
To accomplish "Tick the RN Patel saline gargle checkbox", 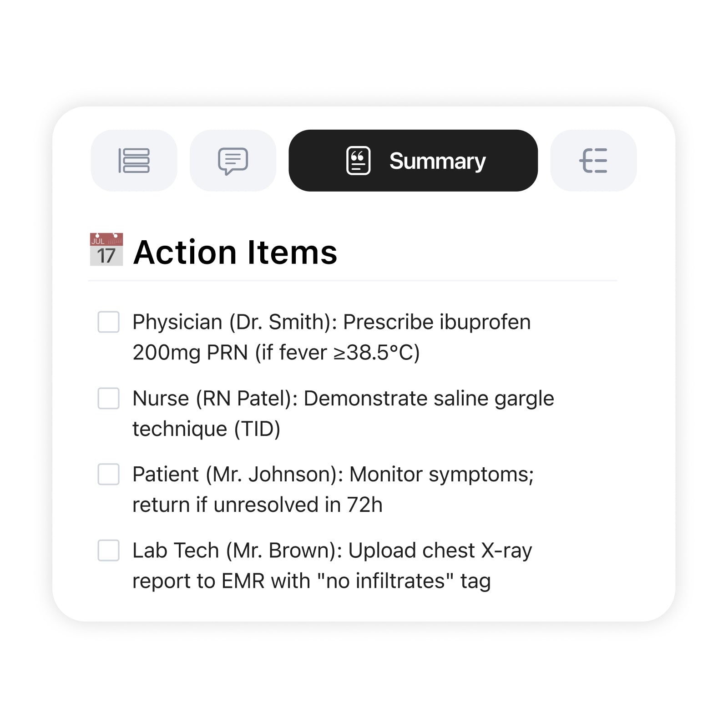I will pyautogui.click(x=109, y=399).
